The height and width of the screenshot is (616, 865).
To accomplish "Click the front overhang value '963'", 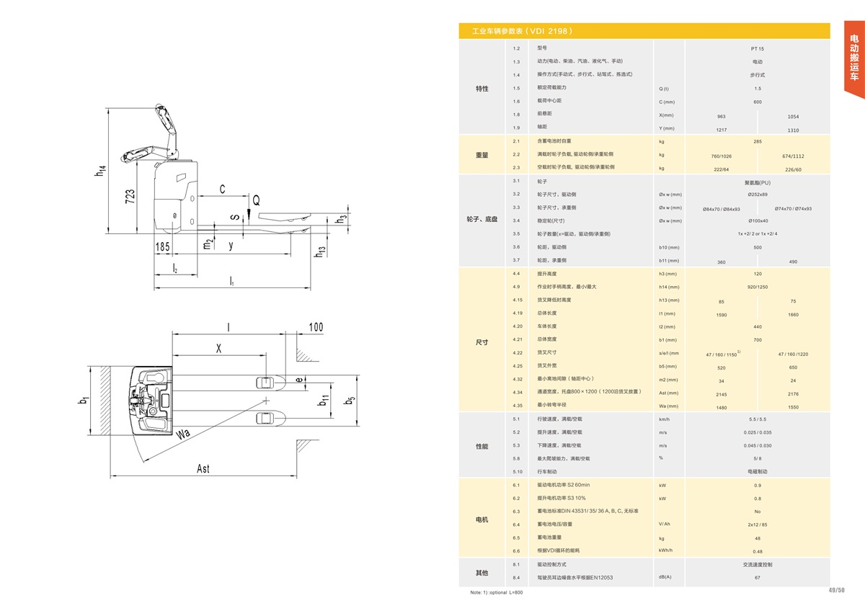I will click(x=722, y=117).
